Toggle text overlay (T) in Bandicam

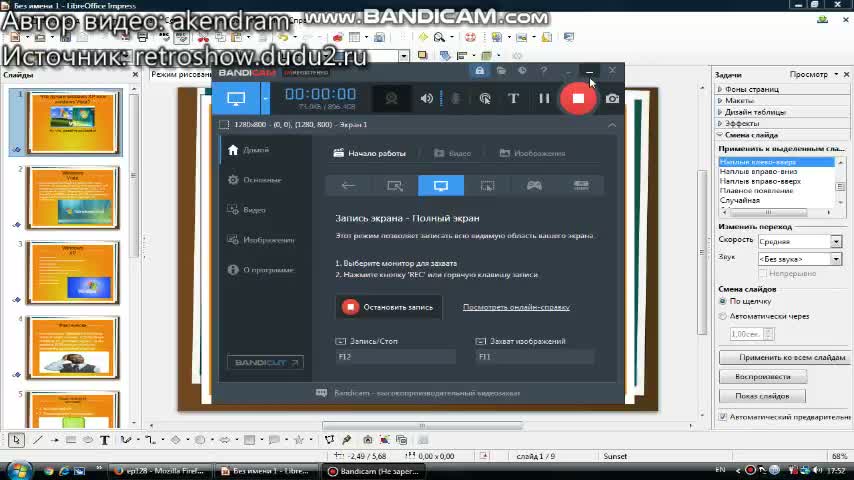tap(513, 99)
